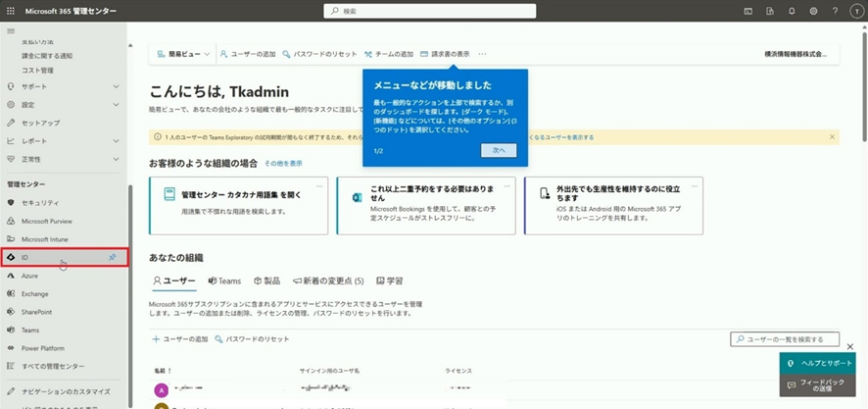This screenshot has height=409, width=868.
Task: Click the その他を表示 link
Action: (x=283, y=163)
